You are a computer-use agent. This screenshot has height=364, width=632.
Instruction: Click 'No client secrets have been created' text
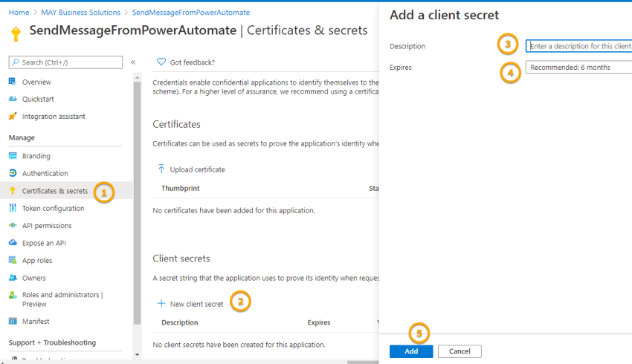tap(239, 345)
